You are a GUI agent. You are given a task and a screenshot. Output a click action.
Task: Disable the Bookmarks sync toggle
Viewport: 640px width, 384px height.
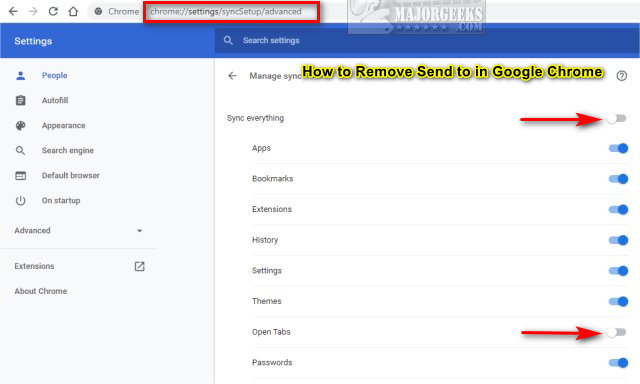click(618, 179)
